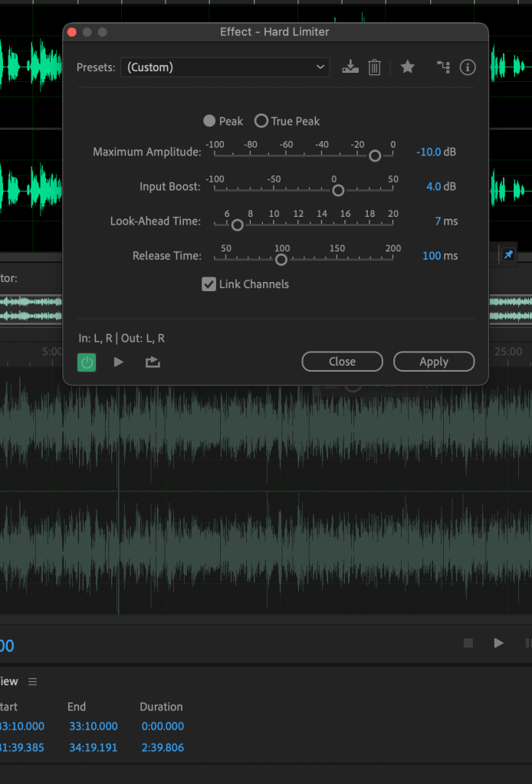Delete preset with the trash icon

374,67
